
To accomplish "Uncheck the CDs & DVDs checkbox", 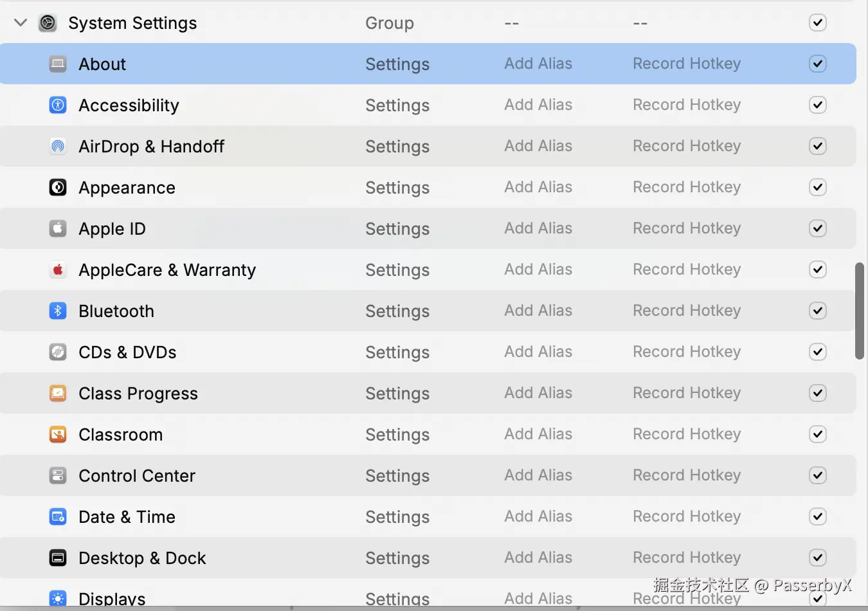I will point(817,352).
